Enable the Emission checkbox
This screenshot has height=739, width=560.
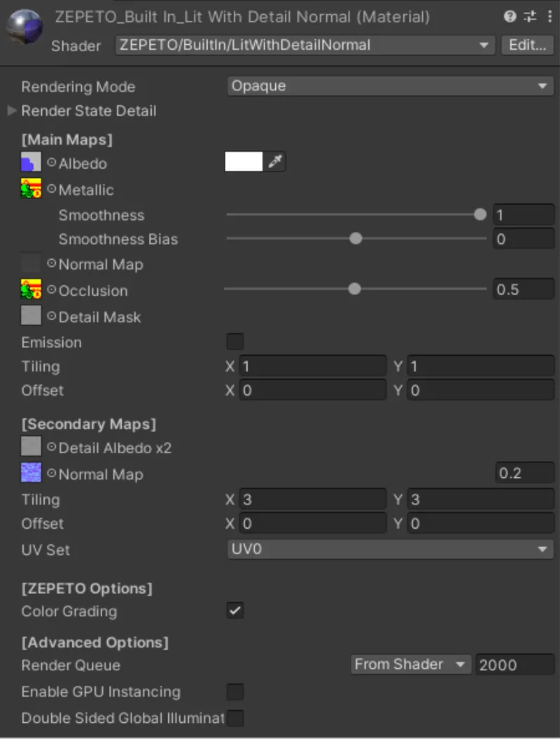coord(235,341)
